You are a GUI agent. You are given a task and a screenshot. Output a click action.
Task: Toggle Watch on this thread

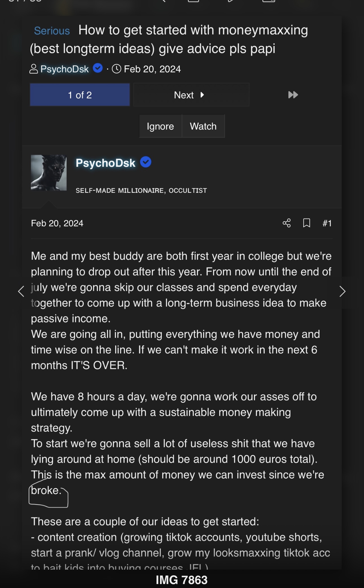(x=203, y=126)
